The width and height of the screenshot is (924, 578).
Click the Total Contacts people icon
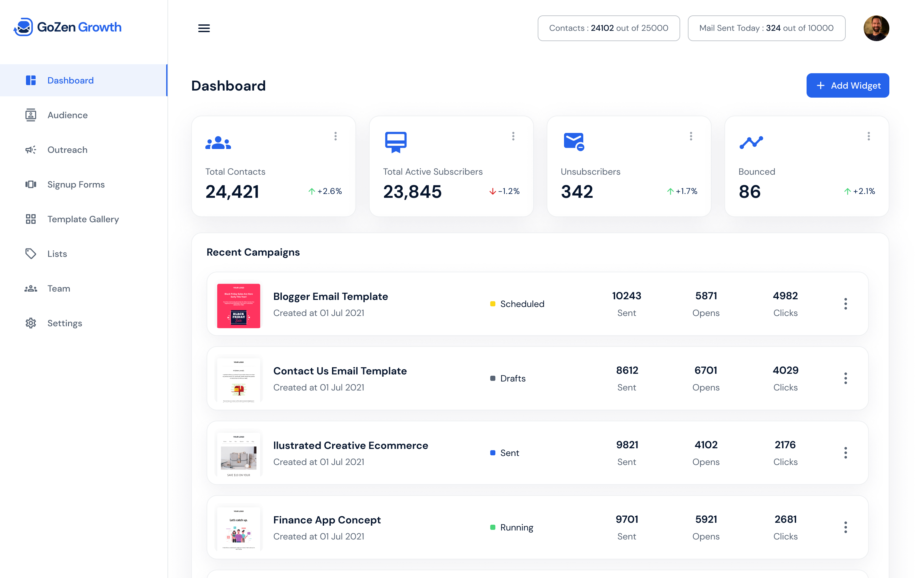pyautogui.click(x=218, y=143)
